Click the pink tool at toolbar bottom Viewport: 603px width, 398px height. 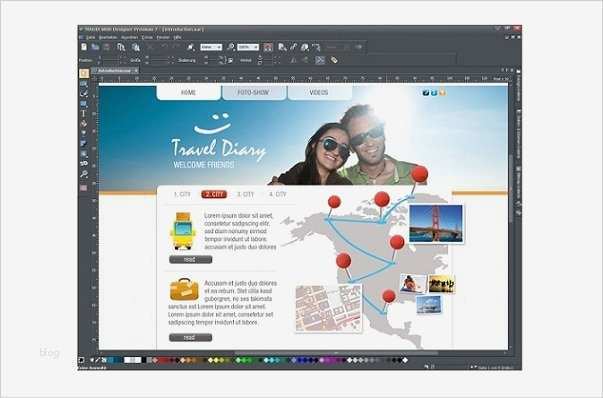84,188
